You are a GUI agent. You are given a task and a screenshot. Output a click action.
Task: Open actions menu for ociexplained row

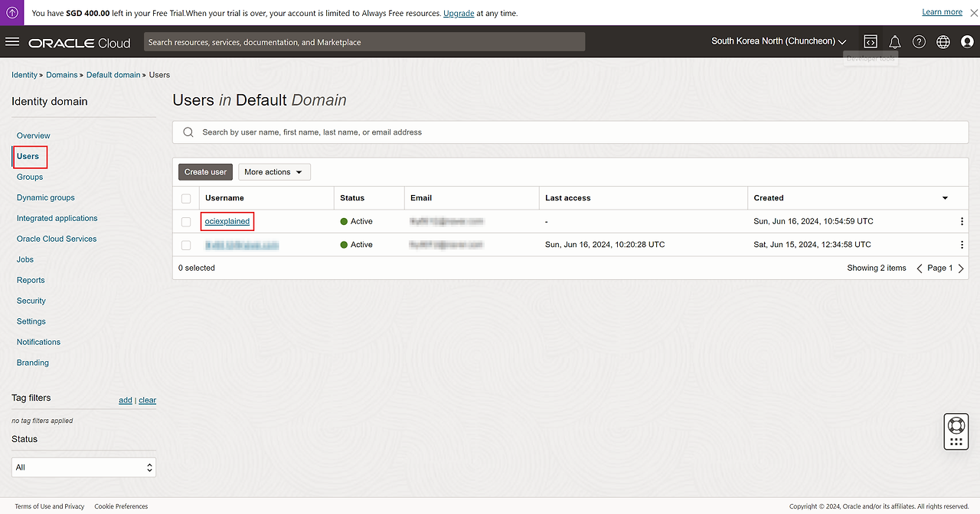pos(962,222)
